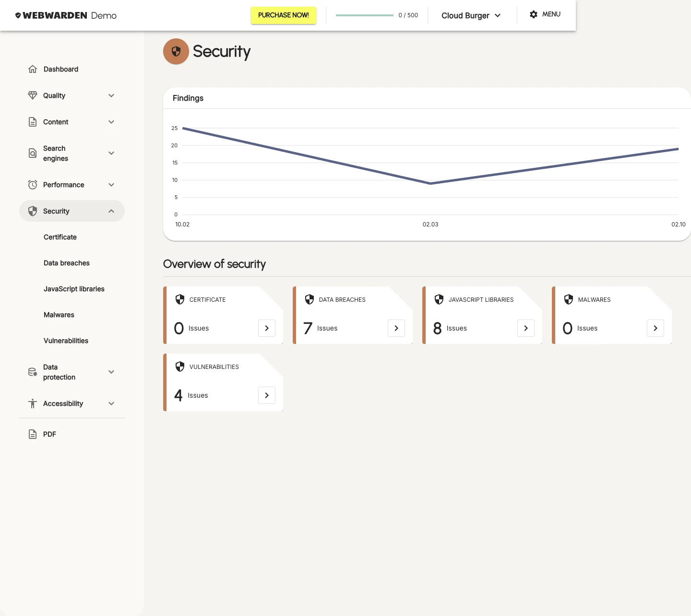This screenshot has width=691, height=616.
Task: Open details on the JavaScript Libraries card
Action: point(526,328)
